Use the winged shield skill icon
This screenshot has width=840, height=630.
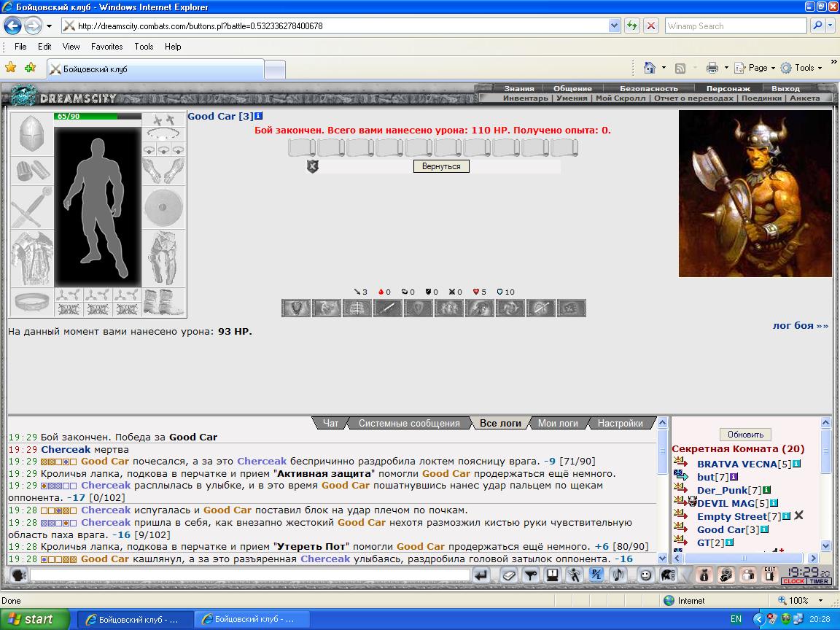coord(296,308)
